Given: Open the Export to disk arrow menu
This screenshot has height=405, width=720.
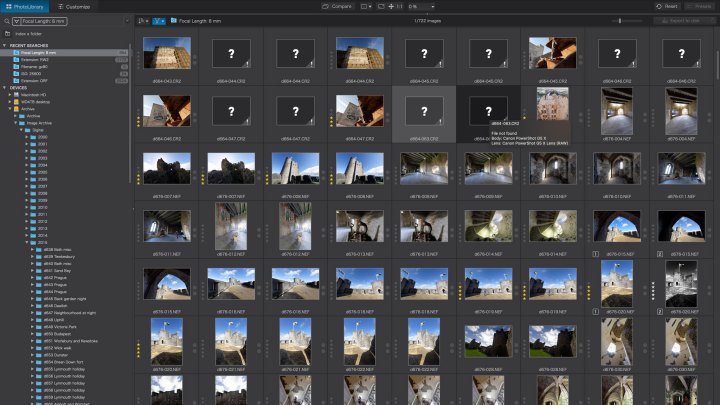Looking at the screenshot, I should tap(712, 21).
